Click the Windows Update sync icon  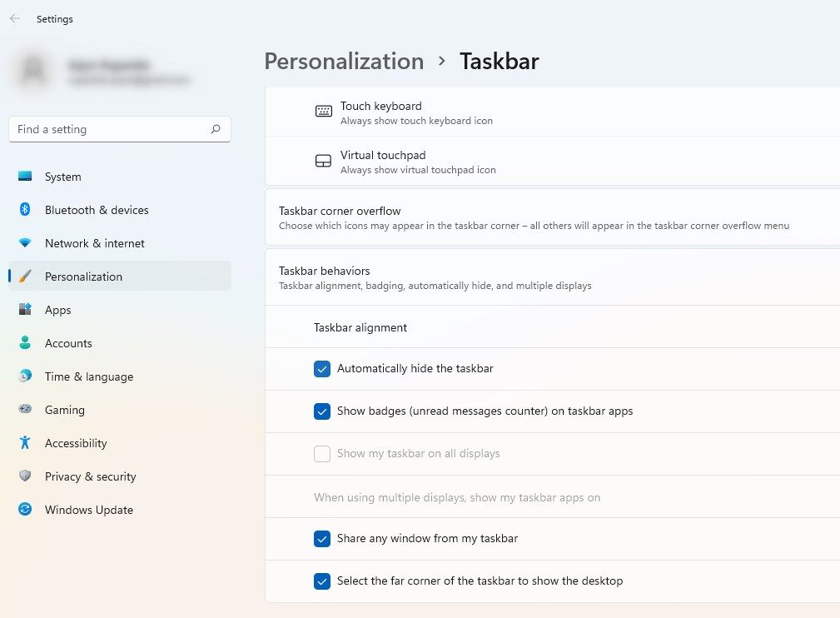click(x=25, y=510)
